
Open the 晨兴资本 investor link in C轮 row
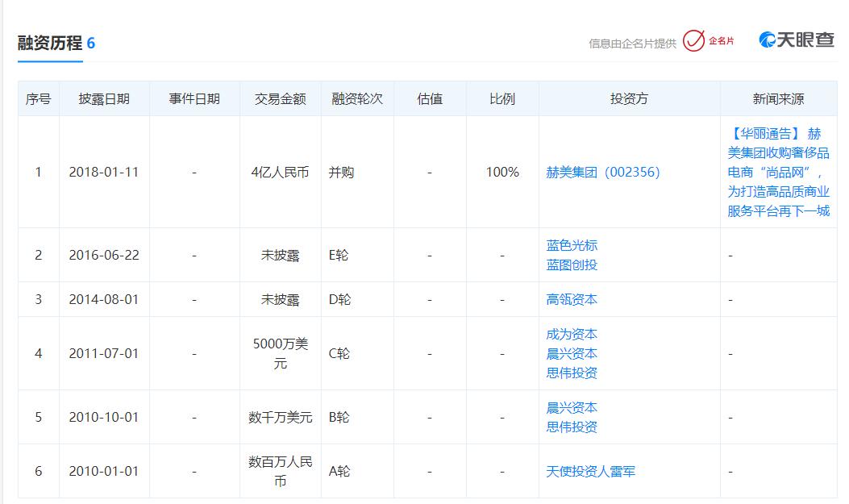(x=571, y=352)
